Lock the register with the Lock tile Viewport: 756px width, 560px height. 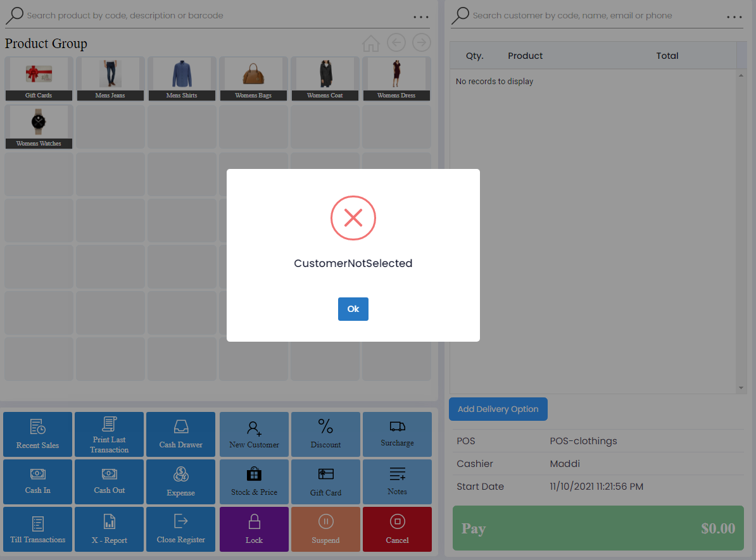[x=254, y=529]
